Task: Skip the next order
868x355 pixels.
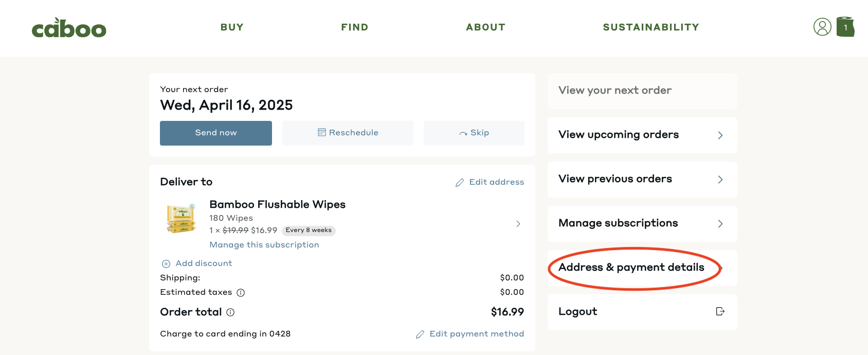Action: tap(474, 133)
